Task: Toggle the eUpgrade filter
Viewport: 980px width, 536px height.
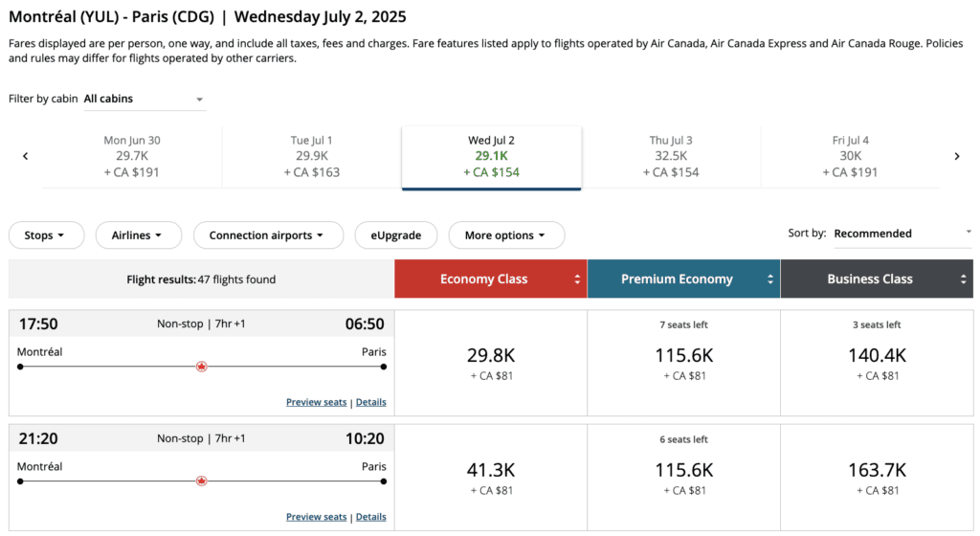Action: pyautogui.click(x=395, y=235)
